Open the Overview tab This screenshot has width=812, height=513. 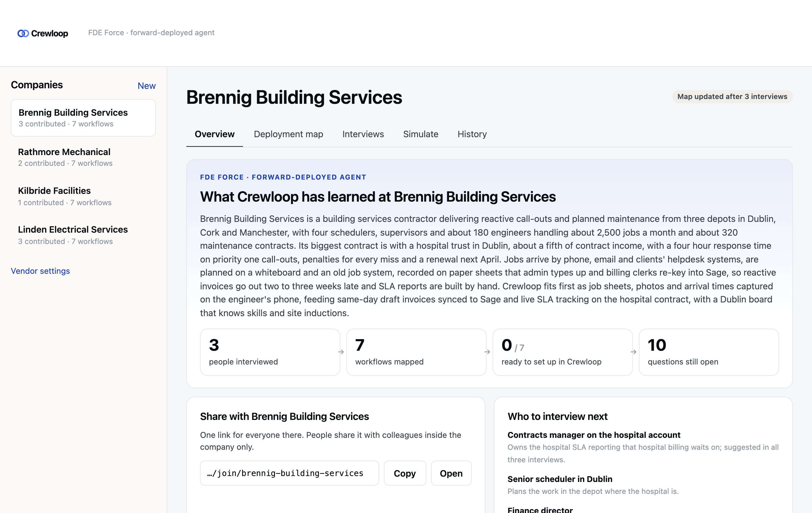[214, 134]
